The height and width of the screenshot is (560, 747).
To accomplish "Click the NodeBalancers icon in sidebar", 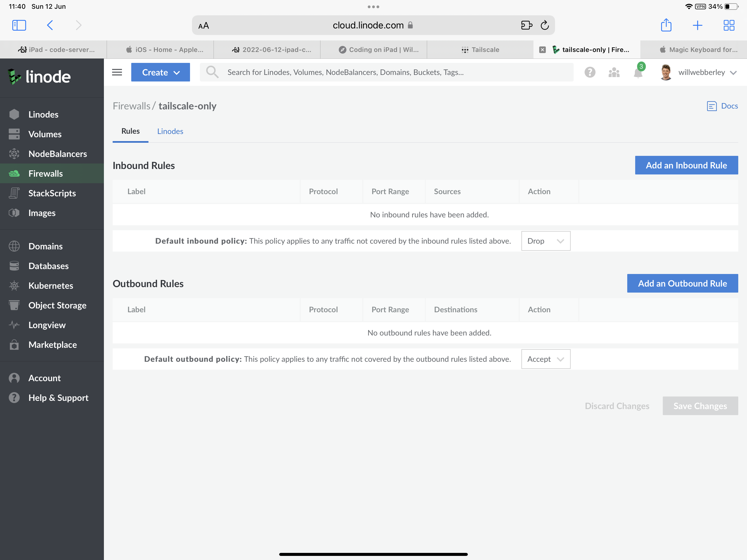I will (x=15, y=153).
